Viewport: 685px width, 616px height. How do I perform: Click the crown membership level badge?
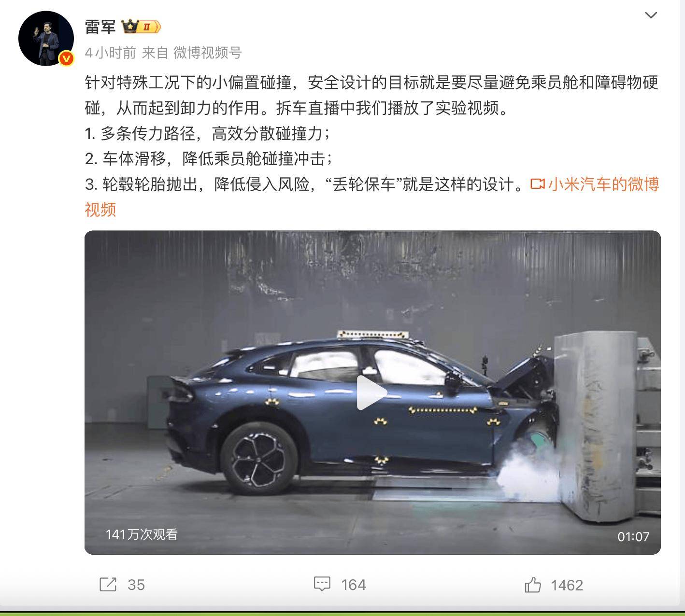click(141, 27)
